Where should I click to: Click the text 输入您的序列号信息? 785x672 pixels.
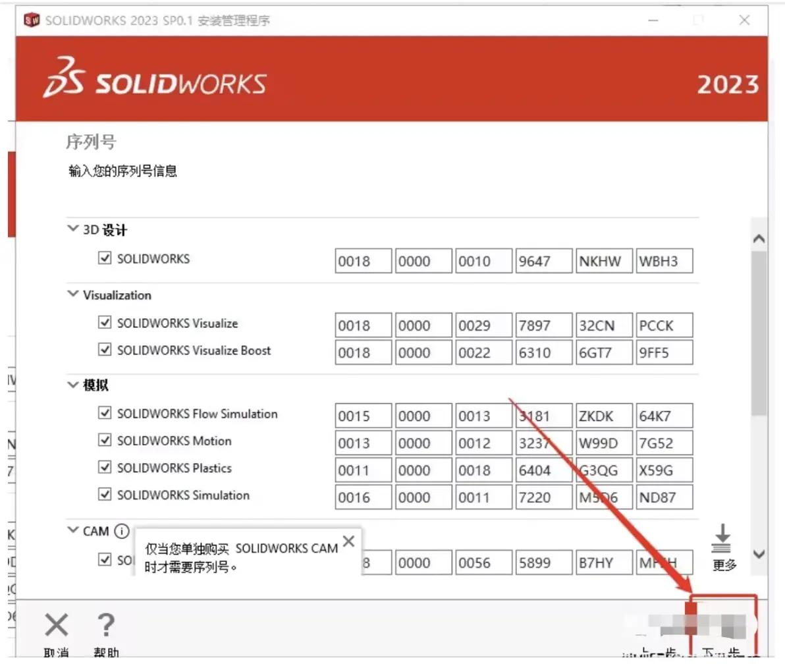122,171
